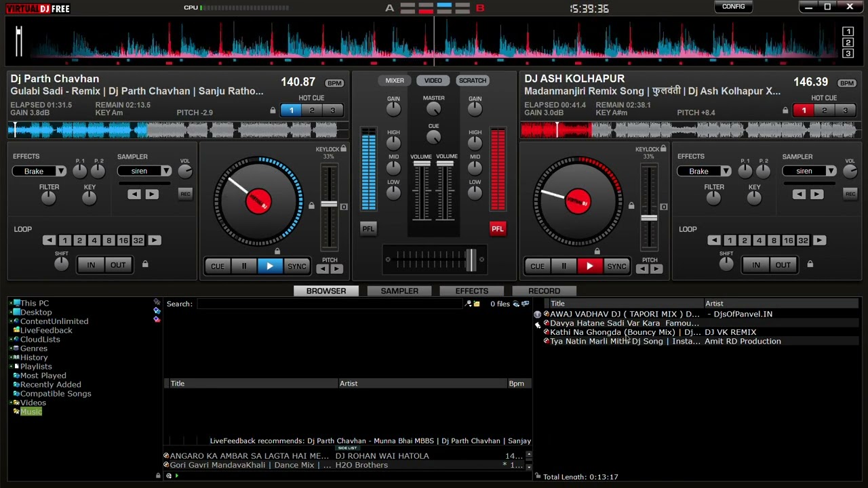
Task: Nudge right deck pitch up arrow
Action: tap(656, 269)
